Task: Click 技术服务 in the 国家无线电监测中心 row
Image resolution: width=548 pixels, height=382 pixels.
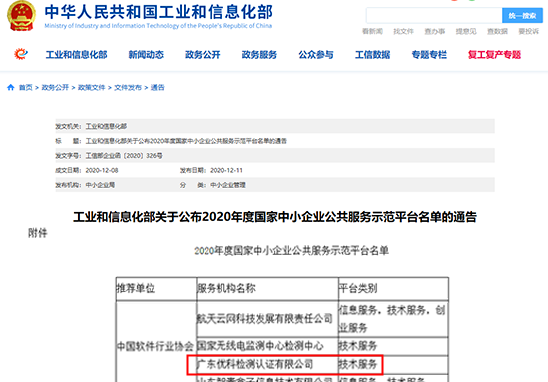Action: click(x=358, y=346)
